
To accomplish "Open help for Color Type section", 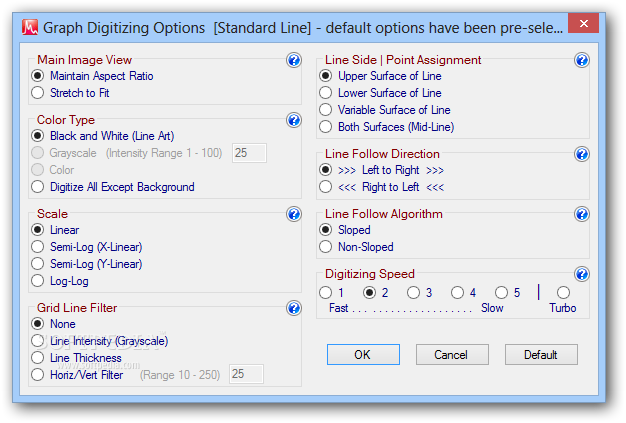I will (x=294, y=120).
